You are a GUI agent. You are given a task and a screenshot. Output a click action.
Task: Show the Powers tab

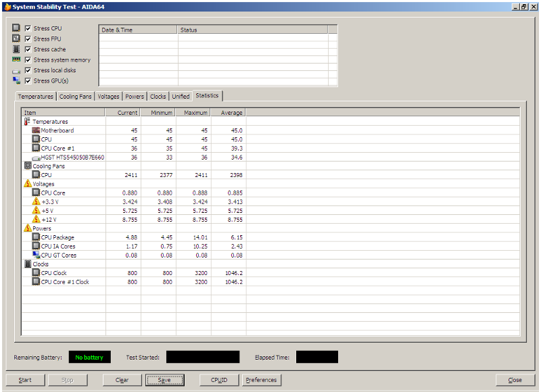coord(135,97)
